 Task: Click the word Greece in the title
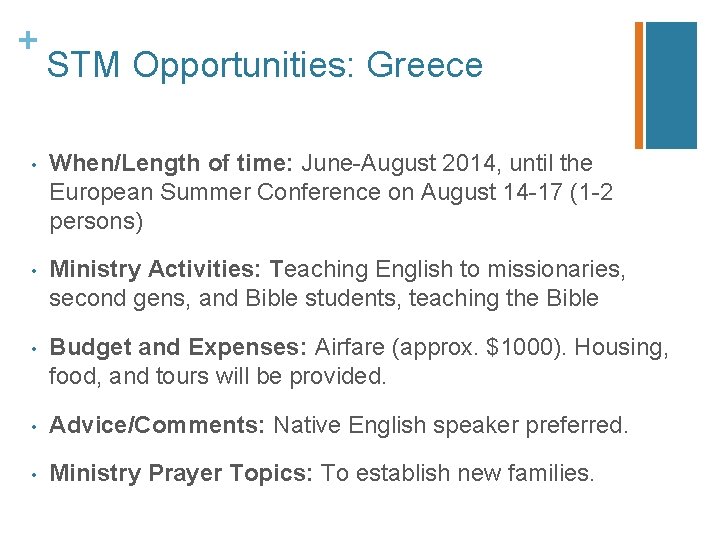(x=425, y=65)
